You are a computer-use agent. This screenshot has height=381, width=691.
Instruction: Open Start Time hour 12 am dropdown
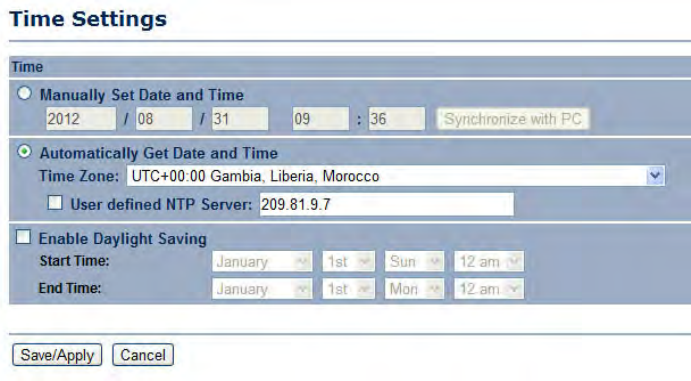489,262
